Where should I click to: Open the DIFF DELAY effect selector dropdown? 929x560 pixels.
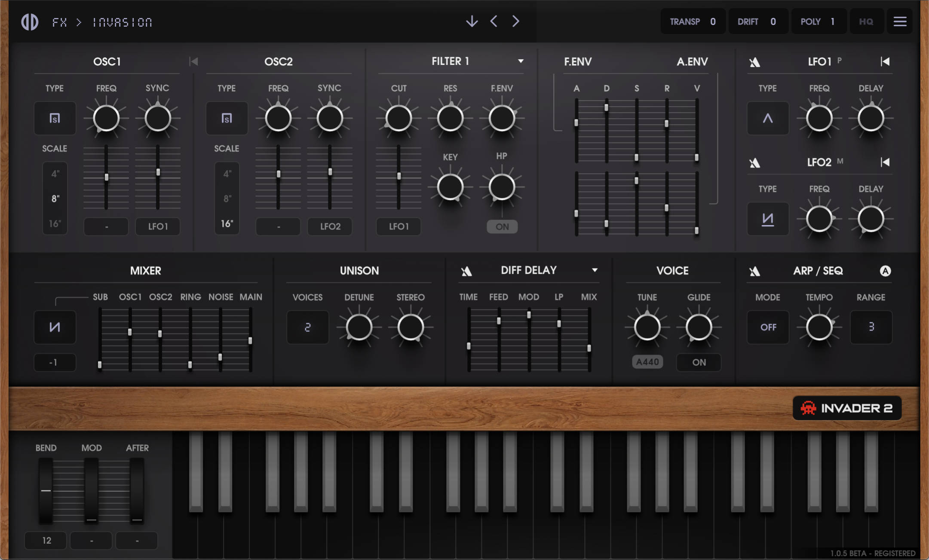595,270
